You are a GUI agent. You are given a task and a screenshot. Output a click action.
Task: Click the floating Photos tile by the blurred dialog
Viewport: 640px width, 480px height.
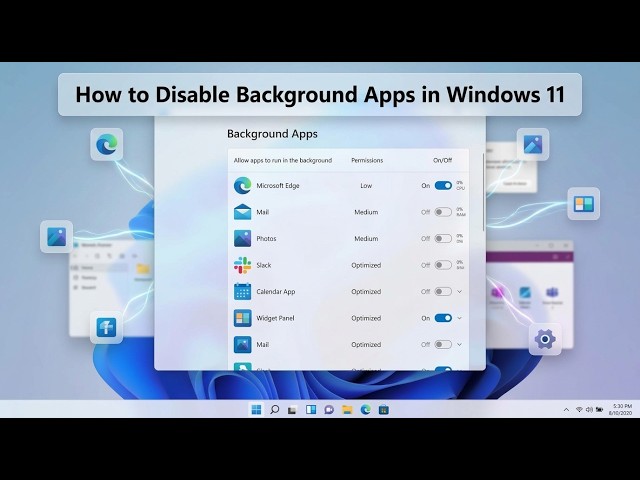533,144
